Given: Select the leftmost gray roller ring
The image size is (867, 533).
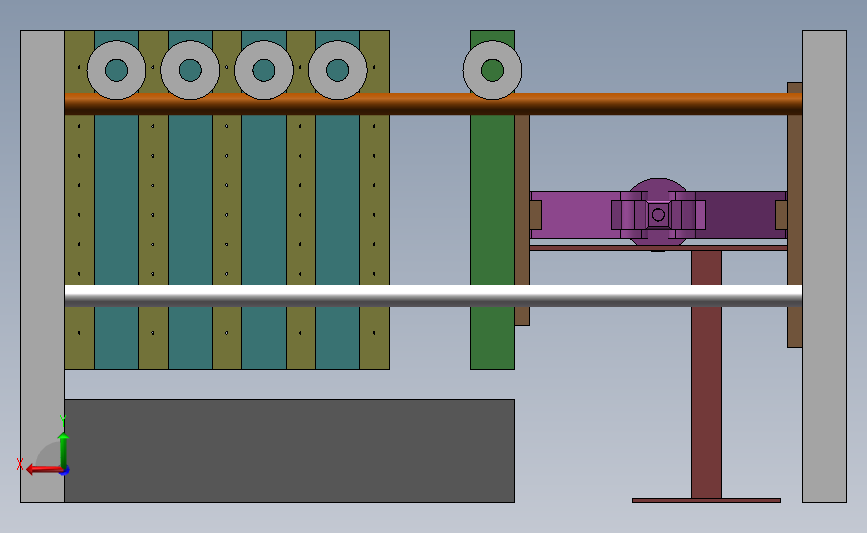Looking at the screenshot, I should click(x=116, y=70).
